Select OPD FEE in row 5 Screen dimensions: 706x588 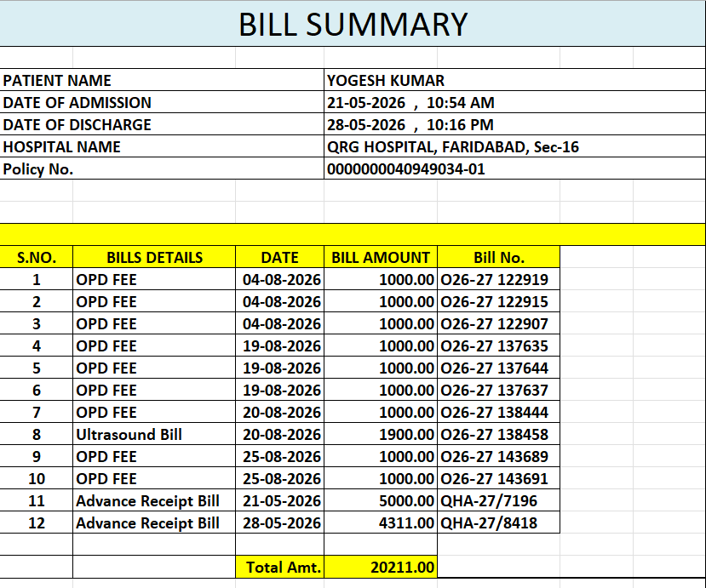click(x=154, y=368)
